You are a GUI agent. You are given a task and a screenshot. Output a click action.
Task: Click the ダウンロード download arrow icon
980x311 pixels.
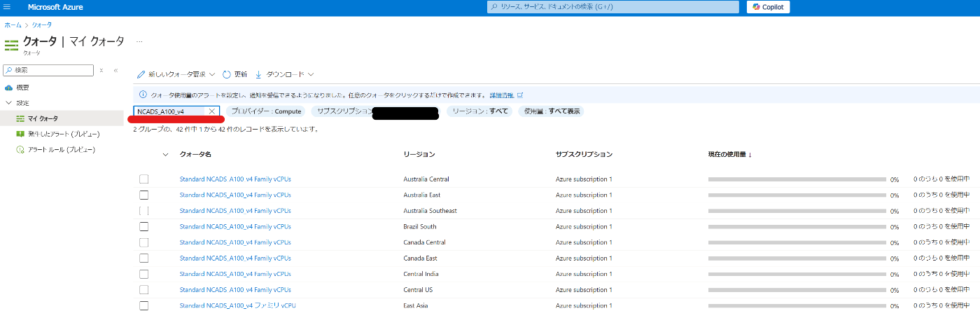click(x=258, y=74)
